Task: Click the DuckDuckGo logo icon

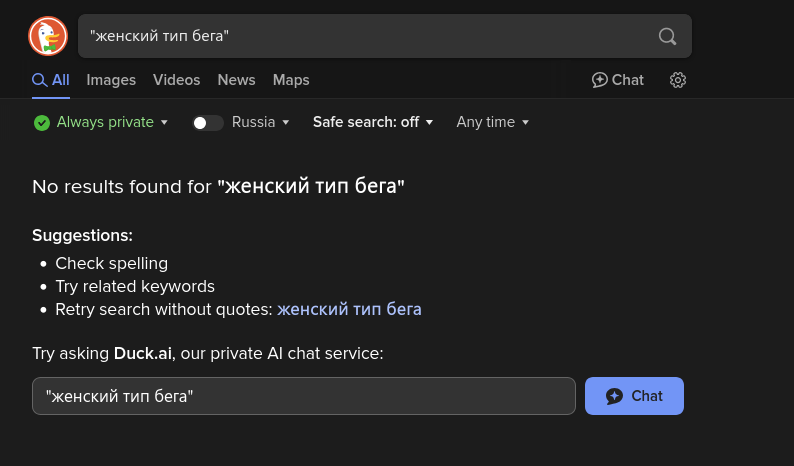Action: coord(48,37)
